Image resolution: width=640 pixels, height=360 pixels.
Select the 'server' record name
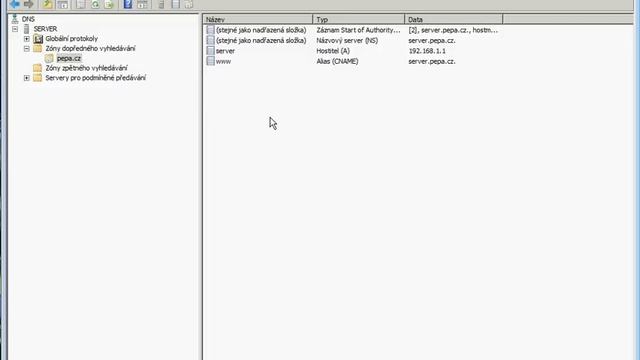coord(225,51)
